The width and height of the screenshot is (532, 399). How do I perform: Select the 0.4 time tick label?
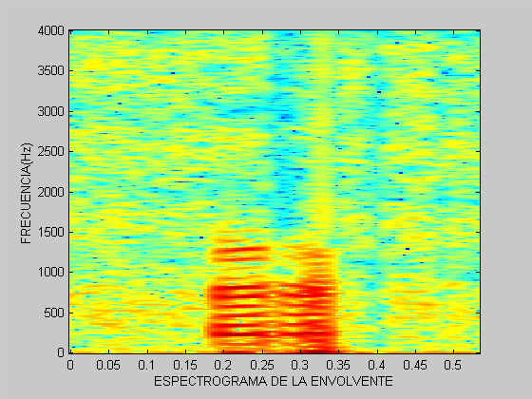(x=376, y=365)
